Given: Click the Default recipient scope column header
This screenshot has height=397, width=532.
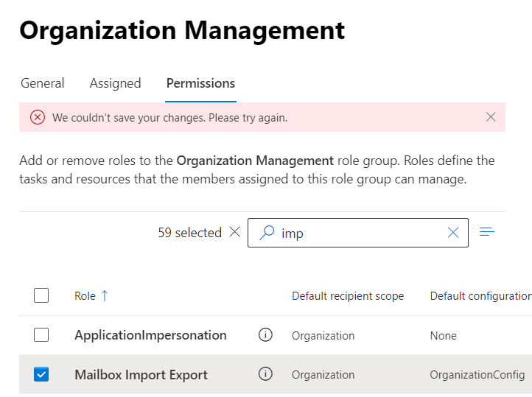Looking at the screenshot, I should (x=348, y=296).
